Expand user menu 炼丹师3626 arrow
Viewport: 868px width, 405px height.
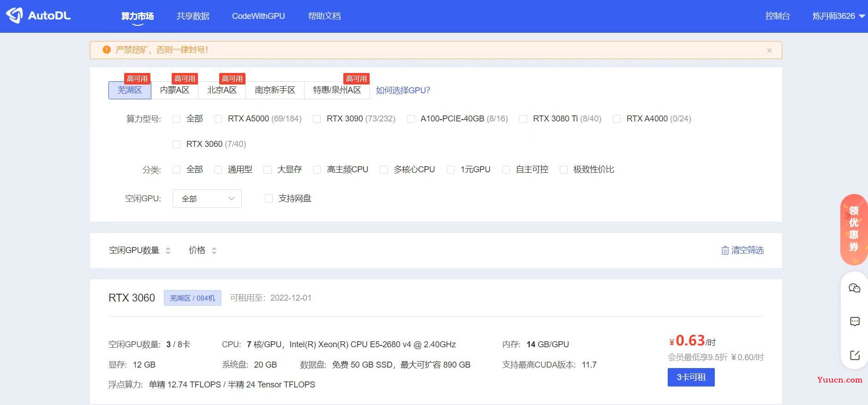pos(862,16)
